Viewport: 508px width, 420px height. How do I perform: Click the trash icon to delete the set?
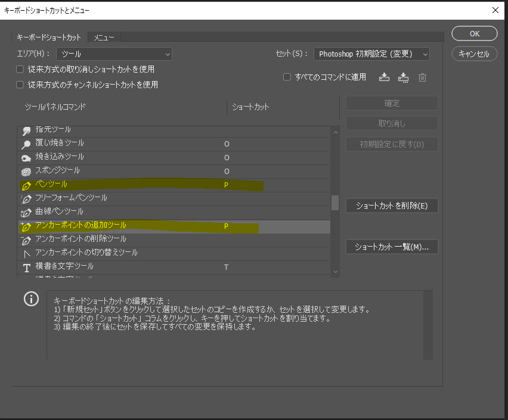point(422,77)
